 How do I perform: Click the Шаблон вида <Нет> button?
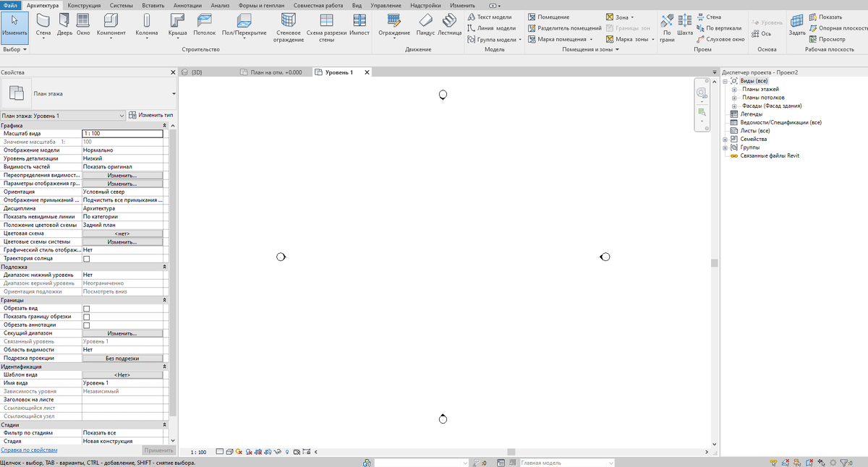coord(122,375)
